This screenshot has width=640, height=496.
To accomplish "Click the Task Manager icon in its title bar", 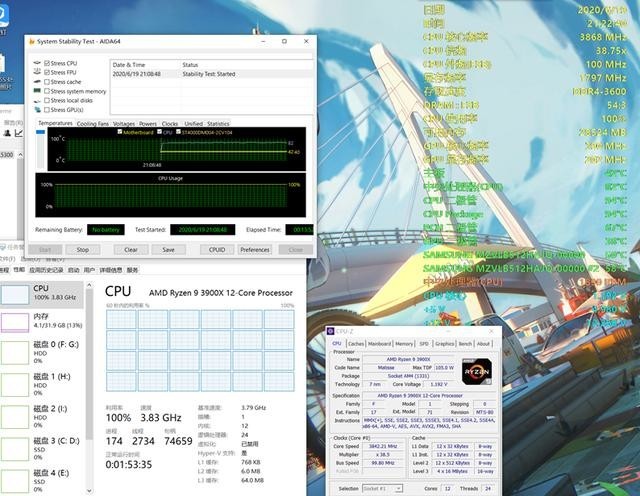I will (x=3, y=247).
